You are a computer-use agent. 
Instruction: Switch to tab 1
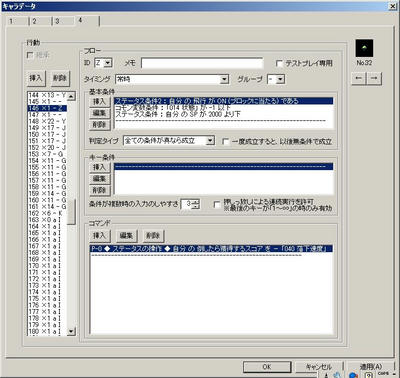(17, 21)
